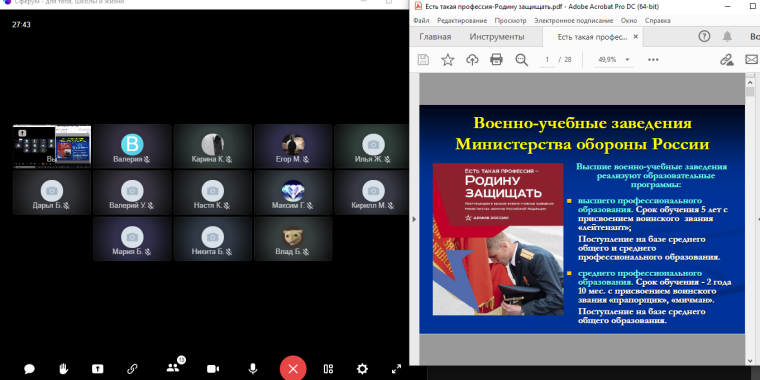
Task: Open the Справка menu
Action: pyautogui.click(x=657, y=21)
